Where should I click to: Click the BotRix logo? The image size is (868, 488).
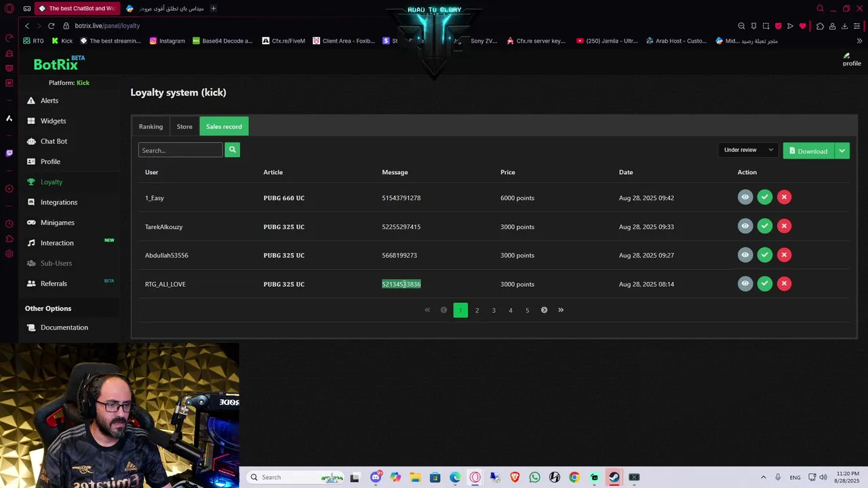59,64
